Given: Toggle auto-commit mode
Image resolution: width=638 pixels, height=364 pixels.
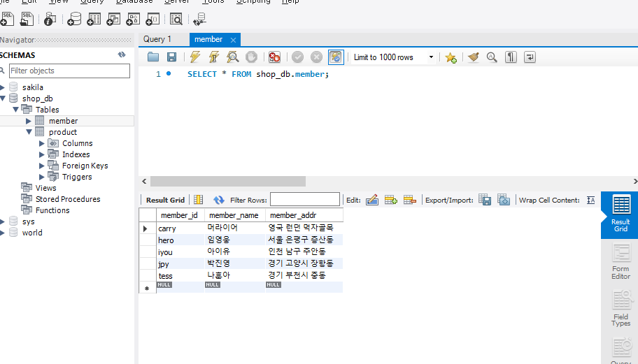Looking at the screenshot, I should point(336,57).
